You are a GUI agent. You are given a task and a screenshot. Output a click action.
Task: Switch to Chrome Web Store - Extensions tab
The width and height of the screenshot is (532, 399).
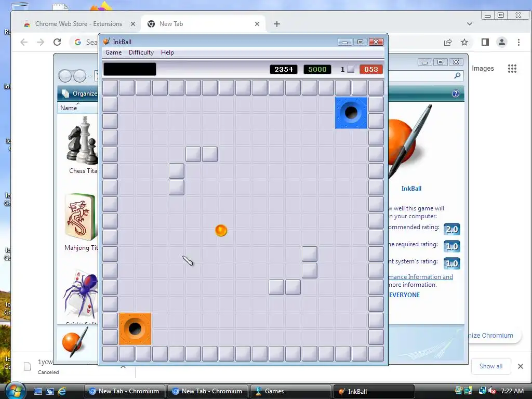(78, 24)
